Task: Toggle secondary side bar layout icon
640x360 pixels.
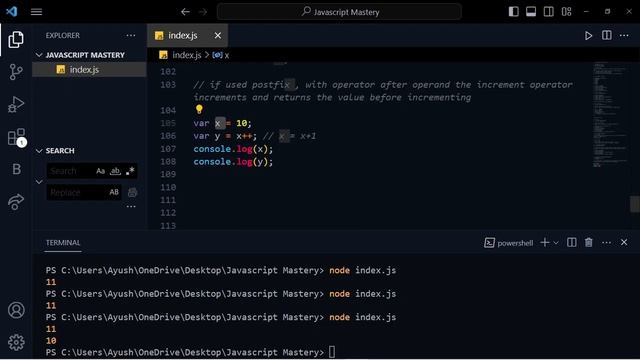Action: click(x=549, y=12)
